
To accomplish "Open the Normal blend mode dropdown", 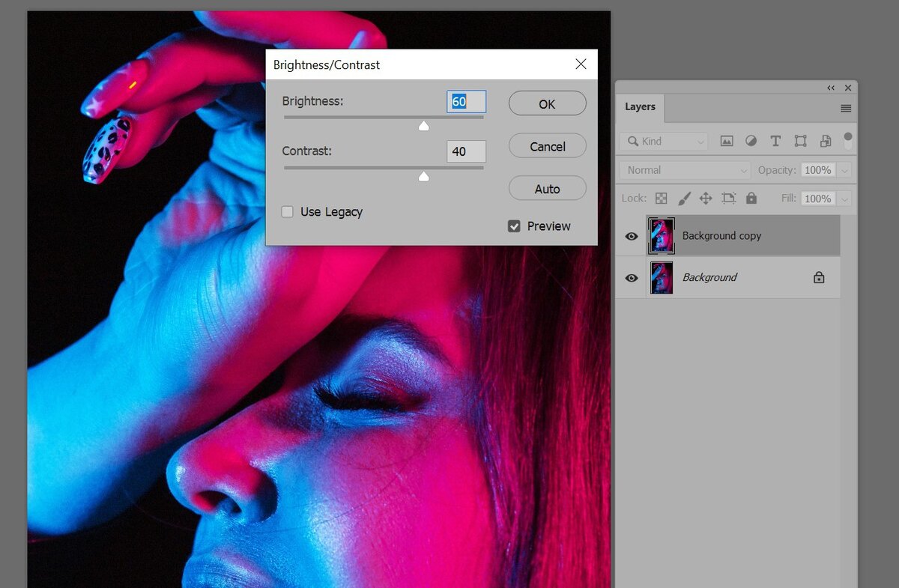I will pyautogui.click(x=685, y=170).
